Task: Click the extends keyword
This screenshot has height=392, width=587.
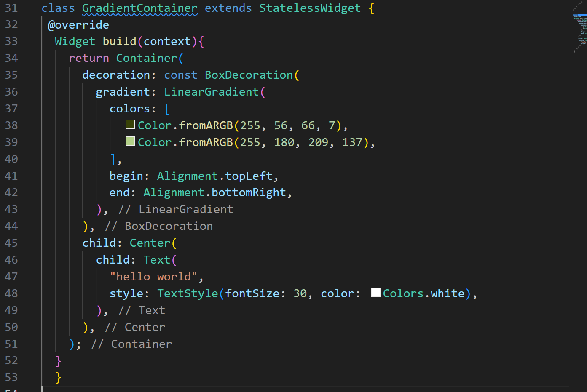Action: [228, 8]
